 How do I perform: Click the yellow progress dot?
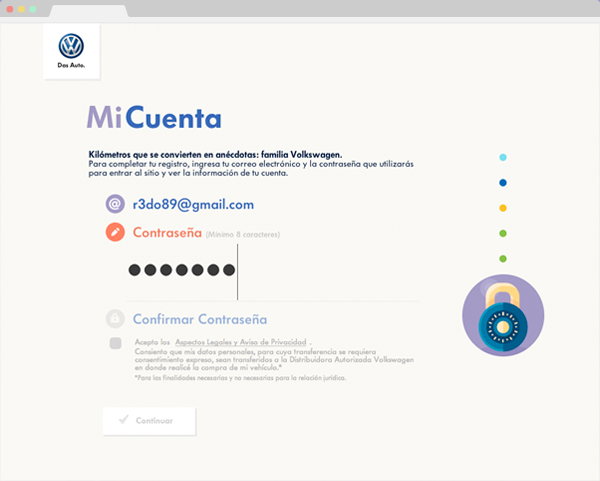coord(502,208)
